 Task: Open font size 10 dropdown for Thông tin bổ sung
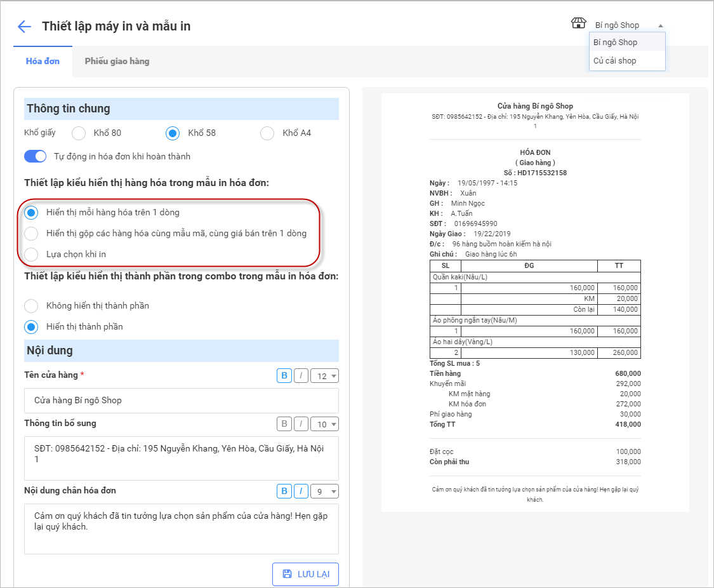pyautogui.click(x=324, y=424)
